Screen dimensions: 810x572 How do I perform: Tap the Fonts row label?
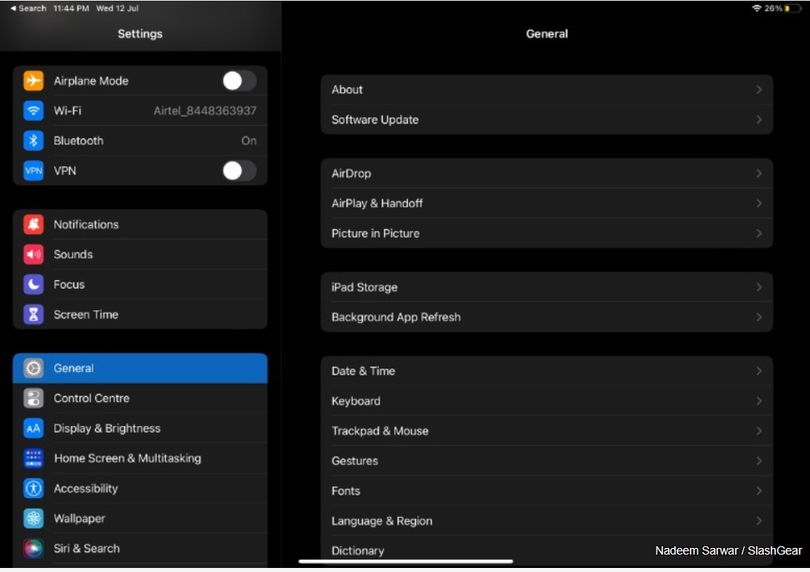pos(346,491)
